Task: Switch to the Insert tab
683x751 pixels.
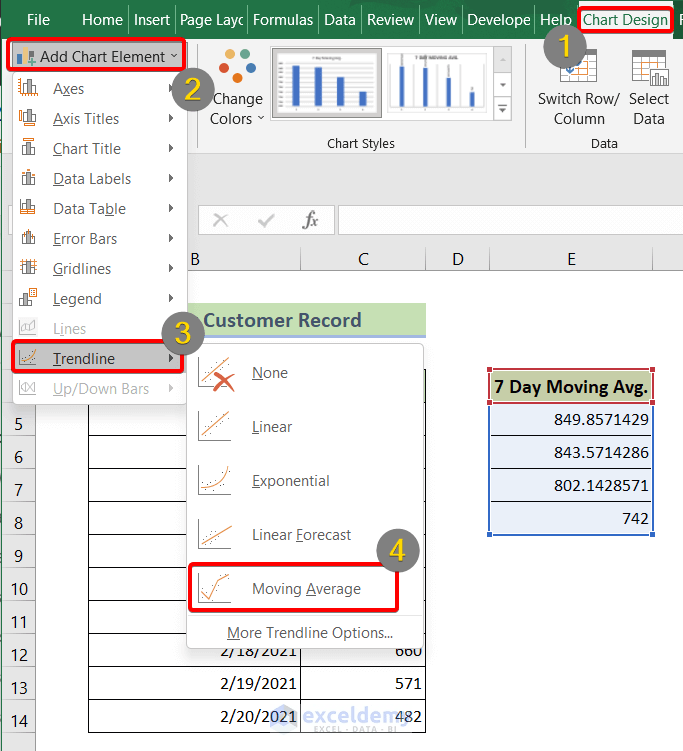Action: tap(151, 20)
